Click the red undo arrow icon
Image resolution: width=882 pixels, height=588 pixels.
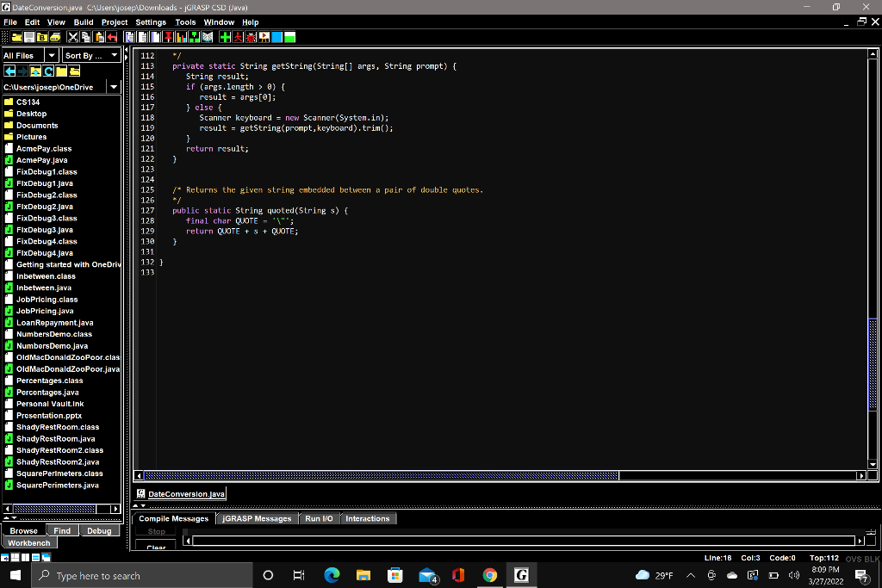tap(112, 37)
